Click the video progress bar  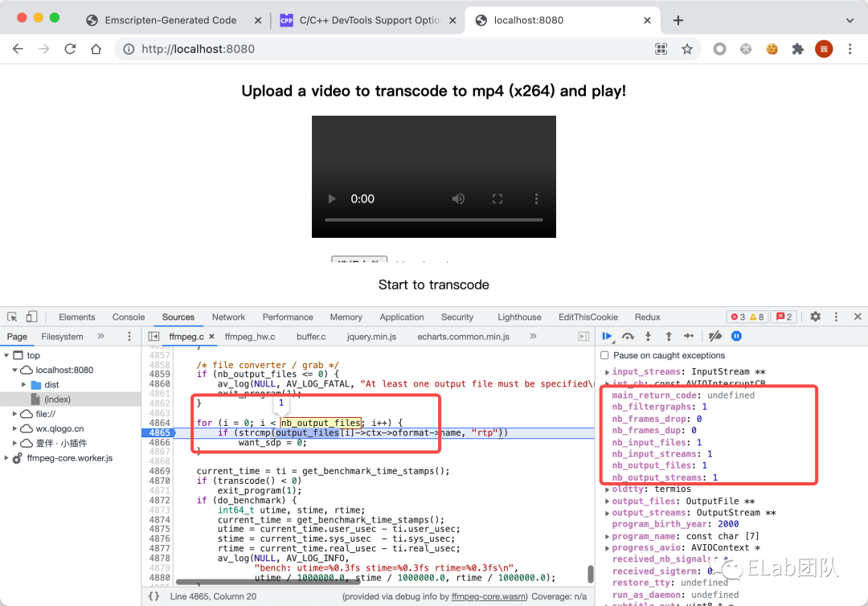tap(433, 219)
